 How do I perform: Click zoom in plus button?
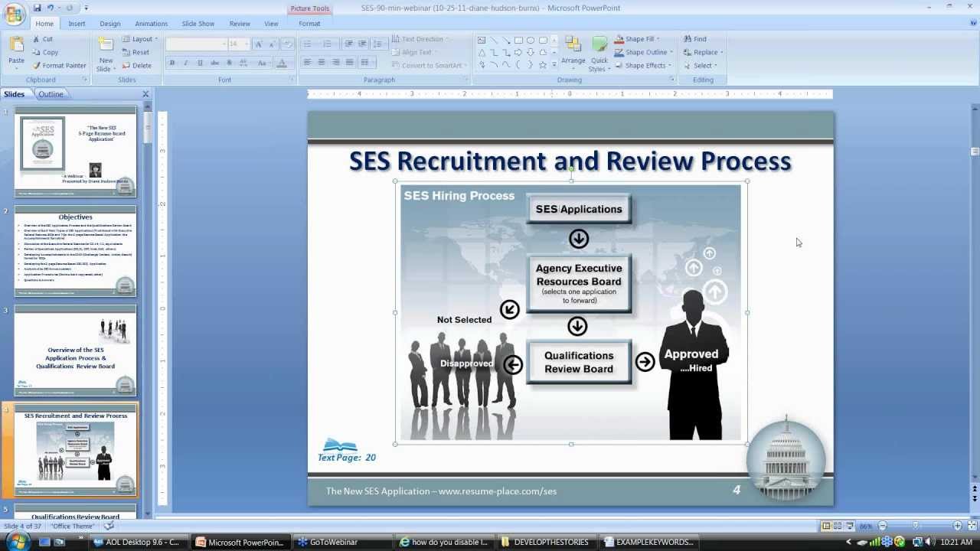point(957,526)
